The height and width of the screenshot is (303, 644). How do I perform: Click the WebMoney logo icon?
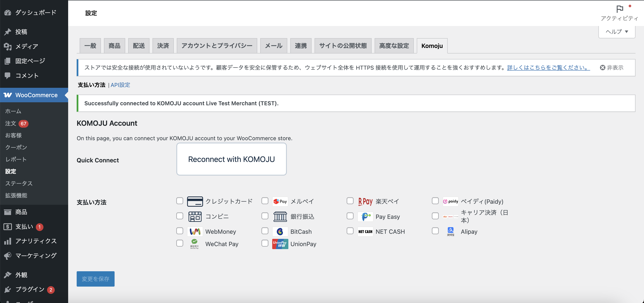pos(195,232)
